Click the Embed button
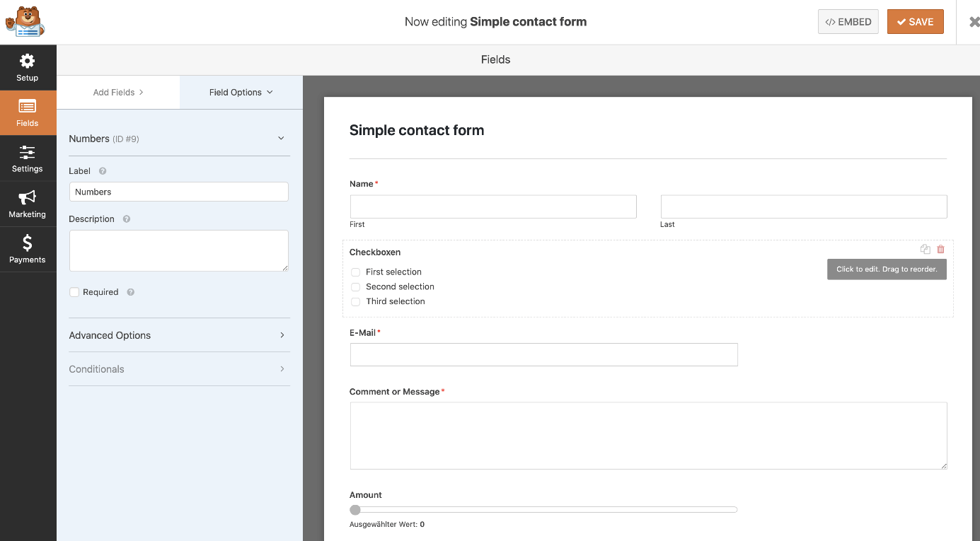 (x=848, y=22)
